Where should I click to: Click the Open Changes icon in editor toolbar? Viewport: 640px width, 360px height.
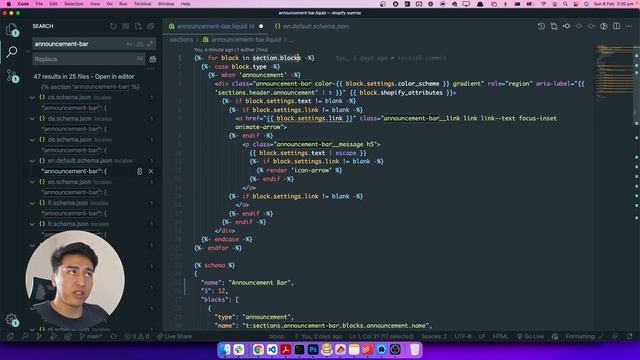pyautogui.click(x=554, y=26)
